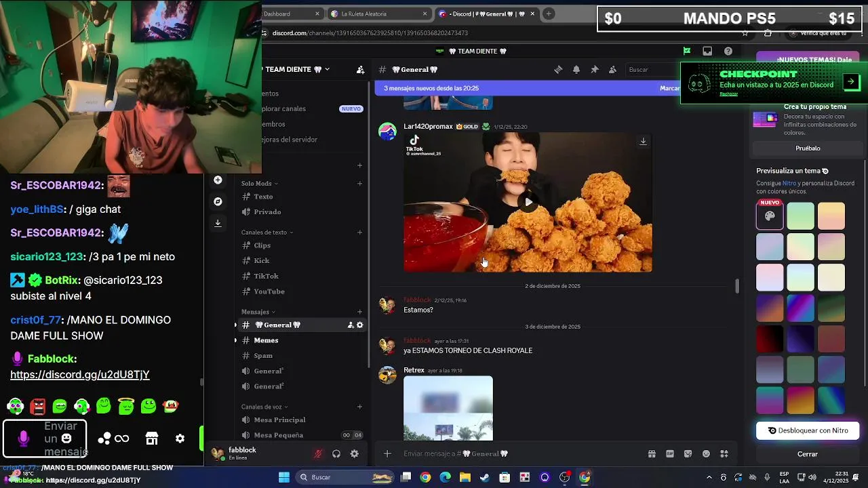The image size is (868, 488).
Task: Collapse Solo Mods category
Action: 260,184
